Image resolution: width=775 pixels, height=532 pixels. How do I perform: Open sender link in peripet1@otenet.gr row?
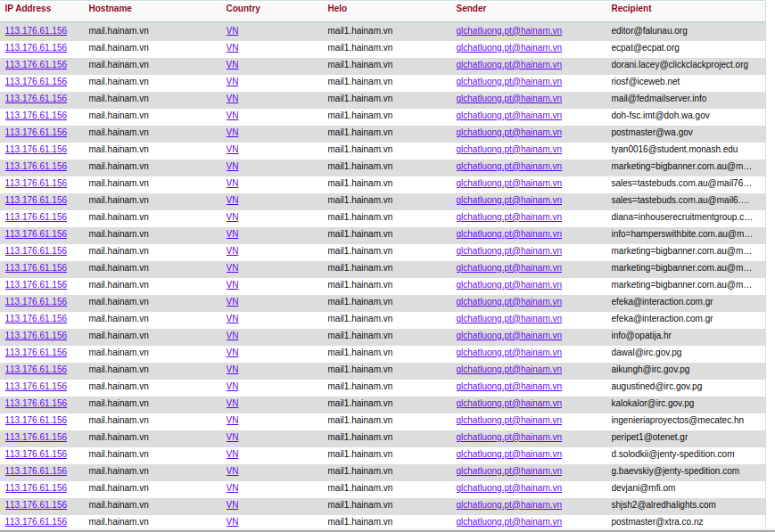coord(508,438)
